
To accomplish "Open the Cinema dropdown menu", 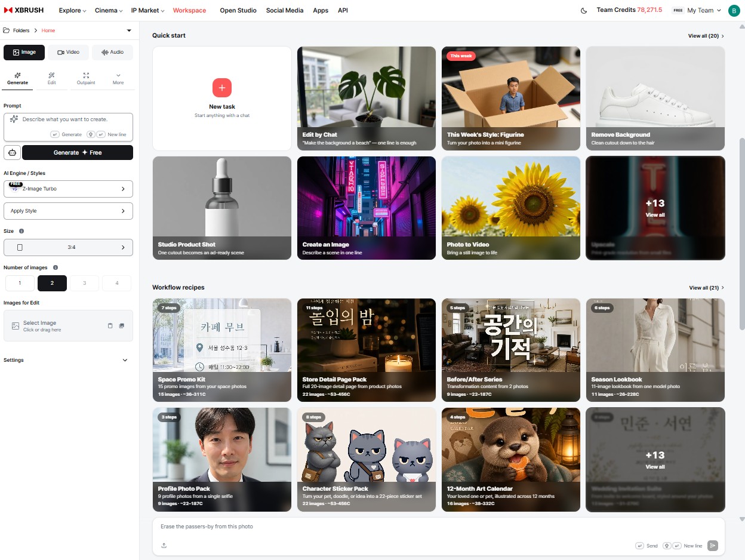I will [109, 11].
